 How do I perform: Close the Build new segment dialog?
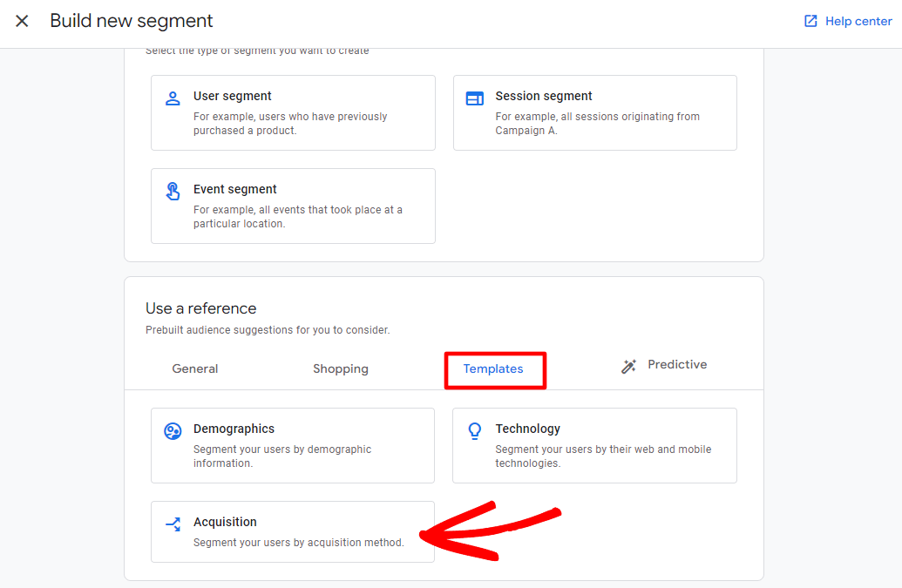tap(22, 20)
